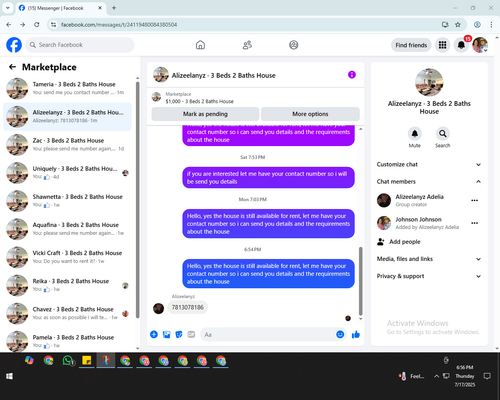The image size is (500, 400).
Task: Reload the page in the browser
Action: (x=37, y=24)
